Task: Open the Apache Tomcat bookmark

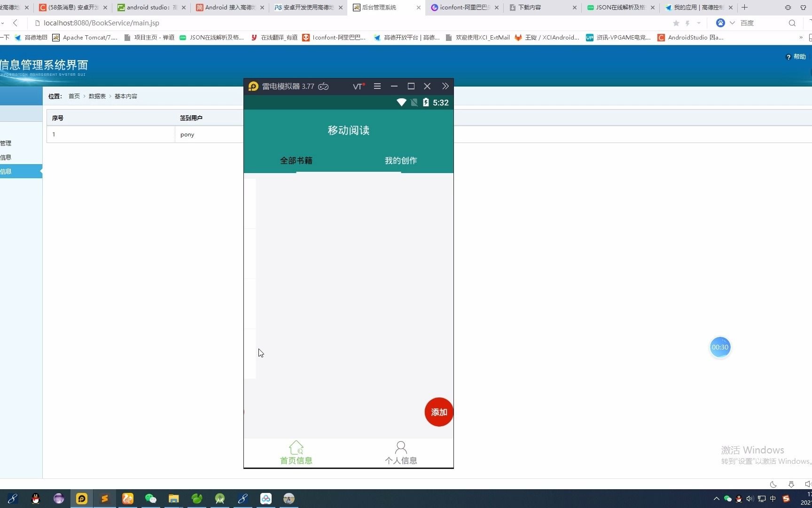Action: [85, 38]
